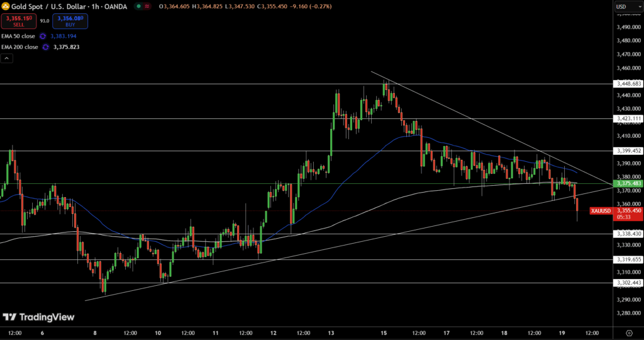Click the Gold Spot symbol logo icon

(x=4, y=6)
